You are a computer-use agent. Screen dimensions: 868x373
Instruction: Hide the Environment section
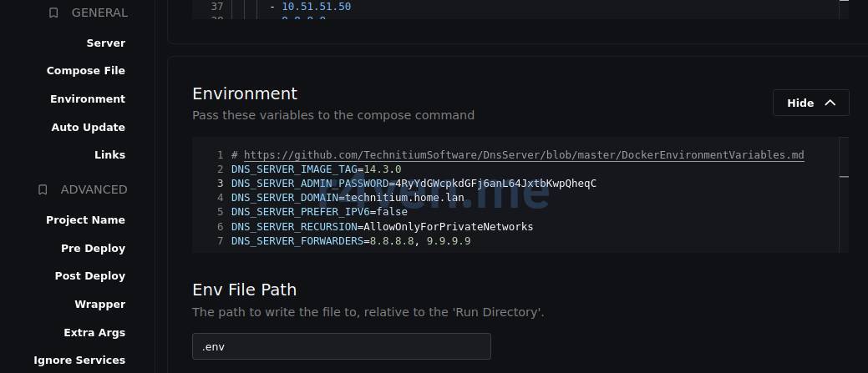point(810,103)
